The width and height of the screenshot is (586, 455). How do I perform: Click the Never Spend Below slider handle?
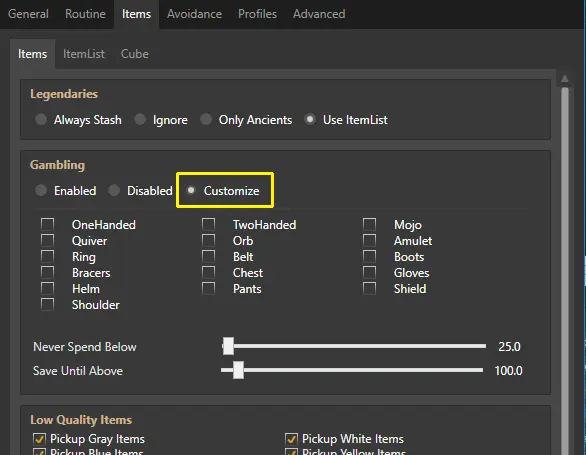point(228,346)
